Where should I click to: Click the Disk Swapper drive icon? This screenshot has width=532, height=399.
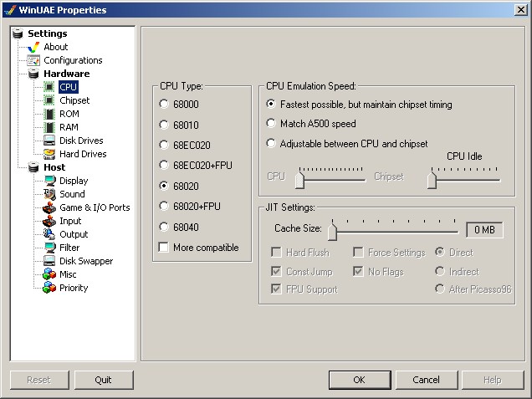pyautogui.click(x=49, y=261)
